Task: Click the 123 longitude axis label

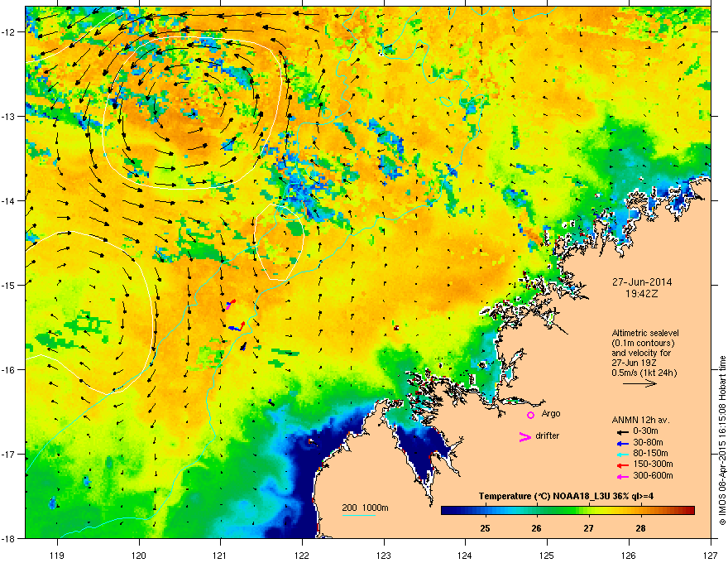Action: pyautogui.click(x=384, y=555)
